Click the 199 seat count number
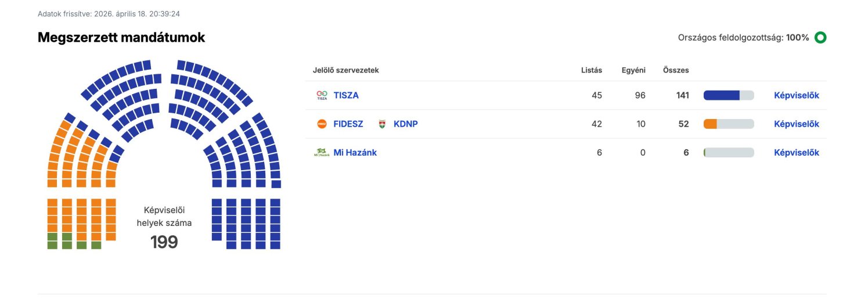This screenshot has height=302, width=868. click(x=164, y=242)
